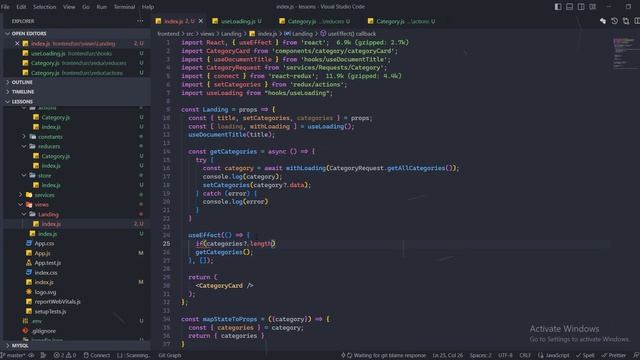This screenshot has height=360, width=640.
Task: Change CRLF line ending setting
Action: tap(525, 356)
